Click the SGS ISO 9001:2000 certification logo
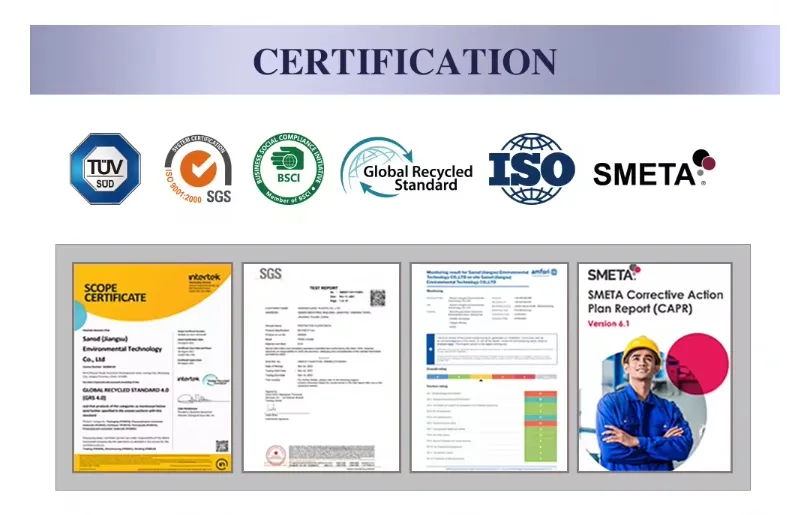 pos(198,169)
